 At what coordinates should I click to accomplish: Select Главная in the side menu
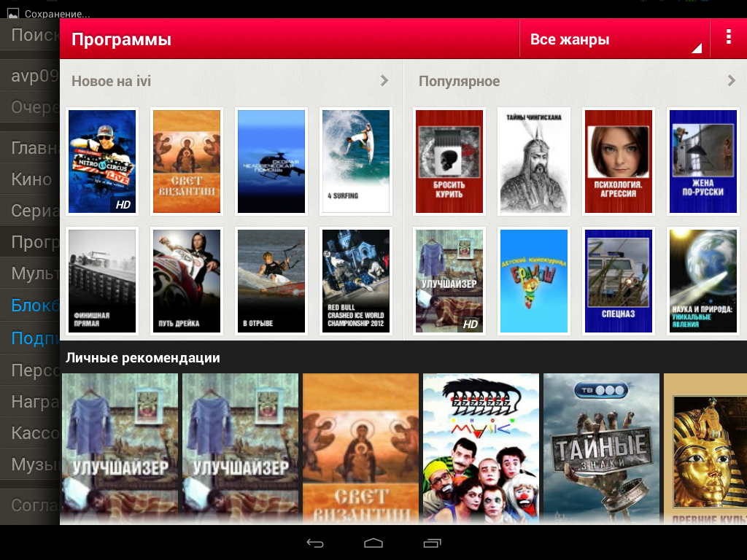pos(34,148)
